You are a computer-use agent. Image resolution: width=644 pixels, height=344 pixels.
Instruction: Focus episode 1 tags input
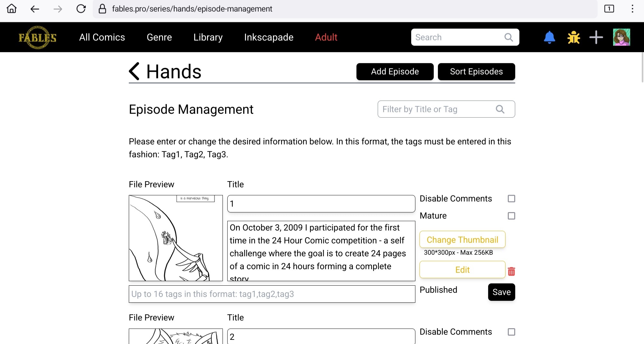click(272, 294)
